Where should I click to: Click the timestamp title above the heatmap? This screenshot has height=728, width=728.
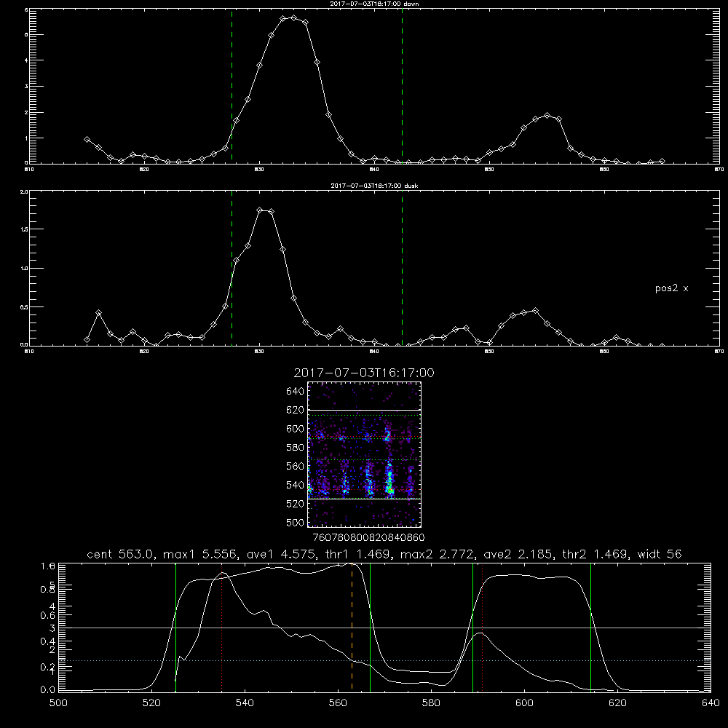pyautogui.click(x=364, y=373)
